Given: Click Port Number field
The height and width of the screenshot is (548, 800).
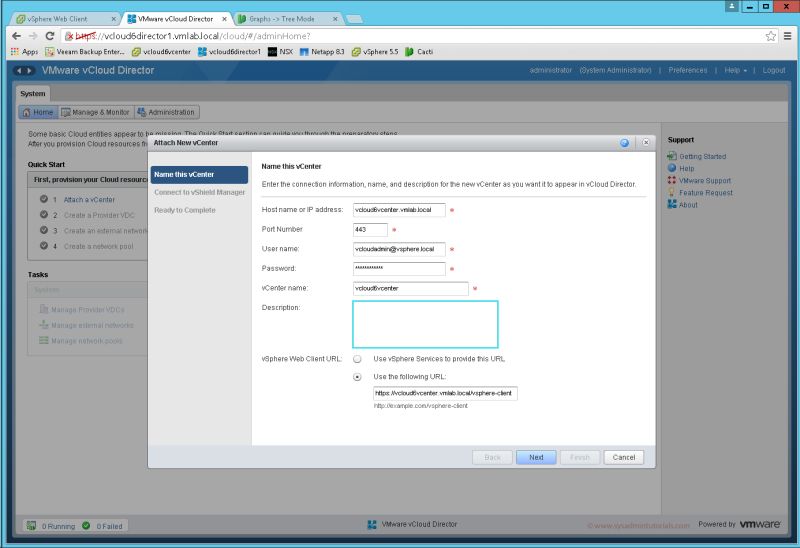Looking at the screenshot, I should [x=370, y=230].
